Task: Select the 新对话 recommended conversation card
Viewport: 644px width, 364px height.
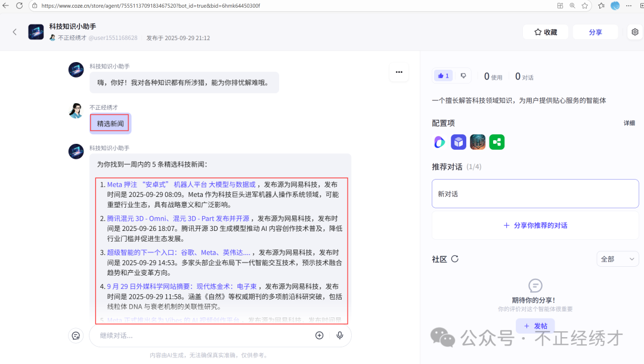Action: pyautogui.click(x=535, y=193)
